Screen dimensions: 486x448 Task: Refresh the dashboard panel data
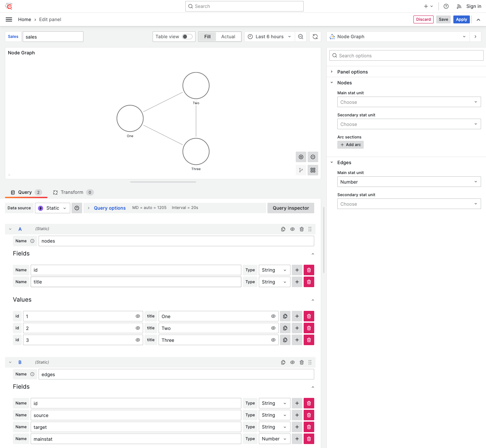315,37
